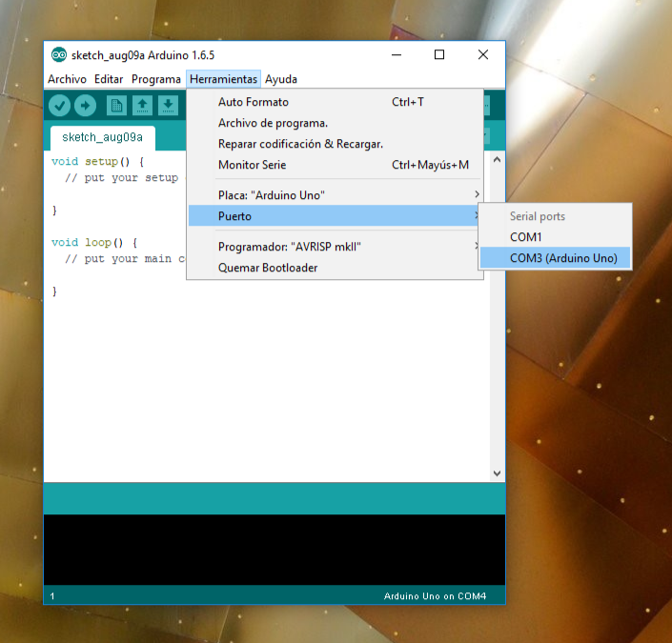This screenshot has width=672, height=643.
Task: Open the Ayuda menu
Action: pos(281,79)
